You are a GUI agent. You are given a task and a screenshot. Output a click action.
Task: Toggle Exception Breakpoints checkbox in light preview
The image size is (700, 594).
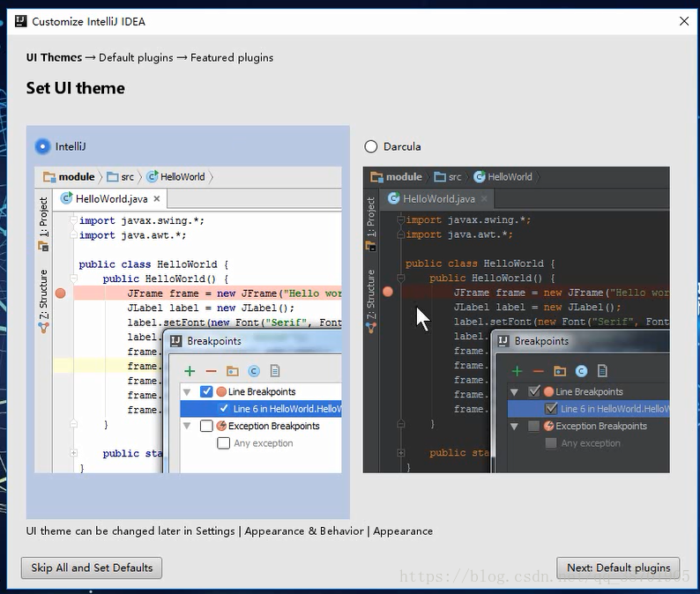206,426
